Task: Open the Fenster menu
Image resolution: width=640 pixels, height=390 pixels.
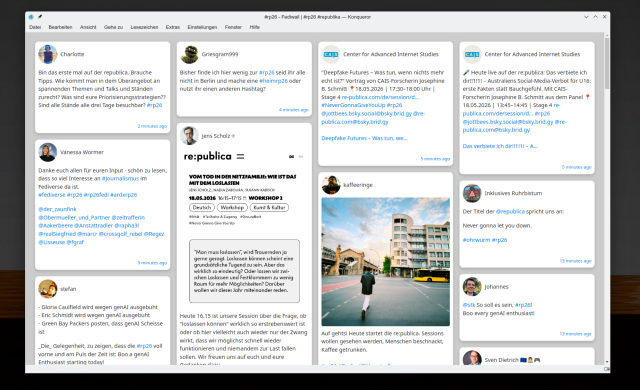Action: click(x=233, y=27)
